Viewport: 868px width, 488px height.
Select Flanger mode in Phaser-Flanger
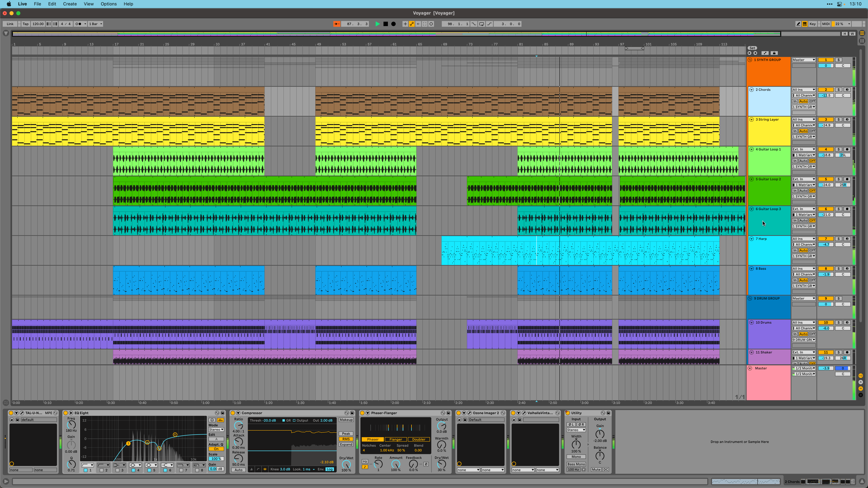(x=396, y=440)
